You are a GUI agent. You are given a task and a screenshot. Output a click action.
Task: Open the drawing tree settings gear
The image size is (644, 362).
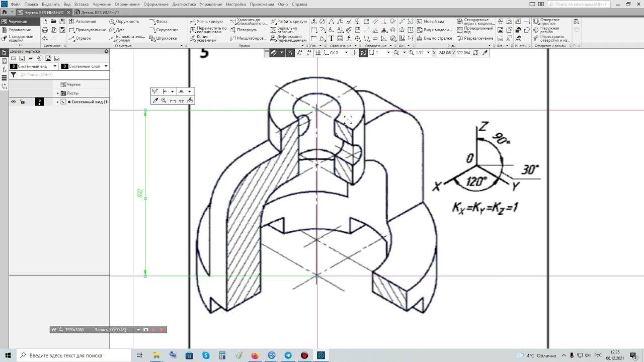click(106, 51)
